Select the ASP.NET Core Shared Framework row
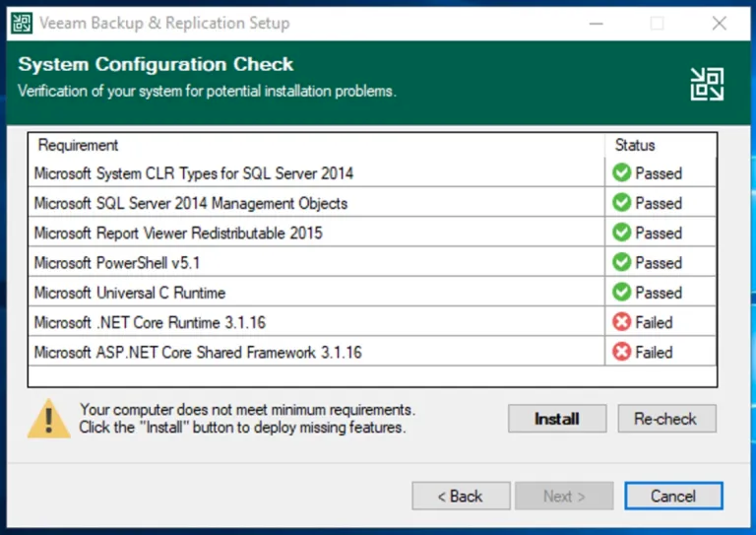Image resolution: width=756 pixels, height=535 pixels. tap(372, 352)
